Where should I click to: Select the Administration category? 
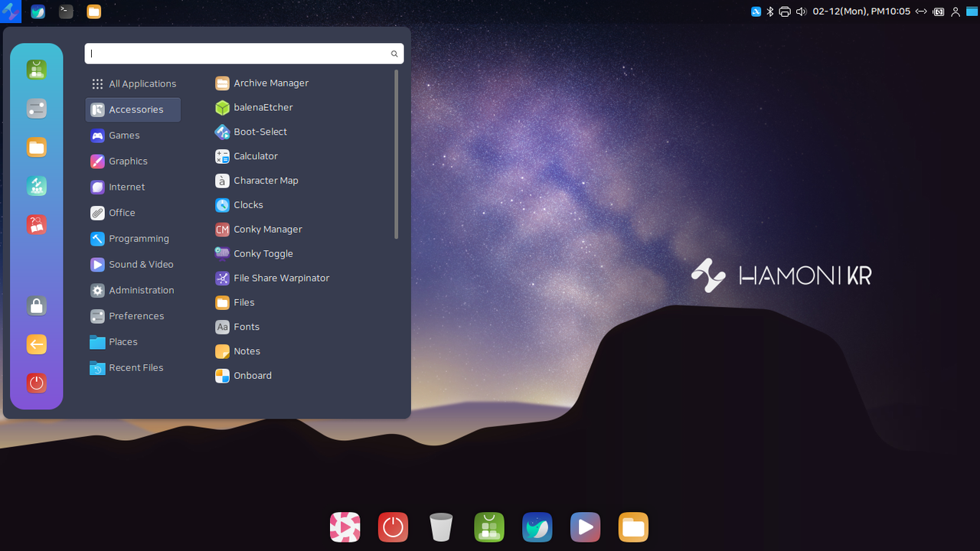click(x=133, y=291)
